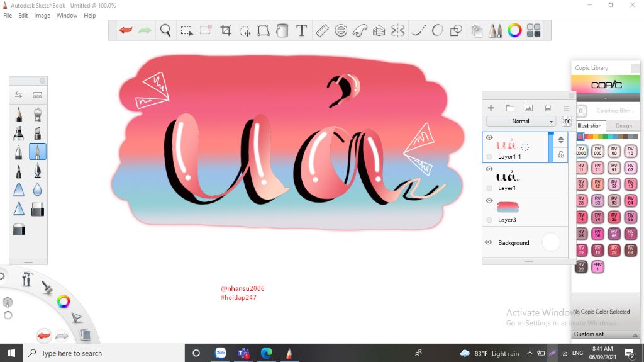Collapse the Copic color banner arrow
This screenshot has height=362, width=644.
click(606, 99)
